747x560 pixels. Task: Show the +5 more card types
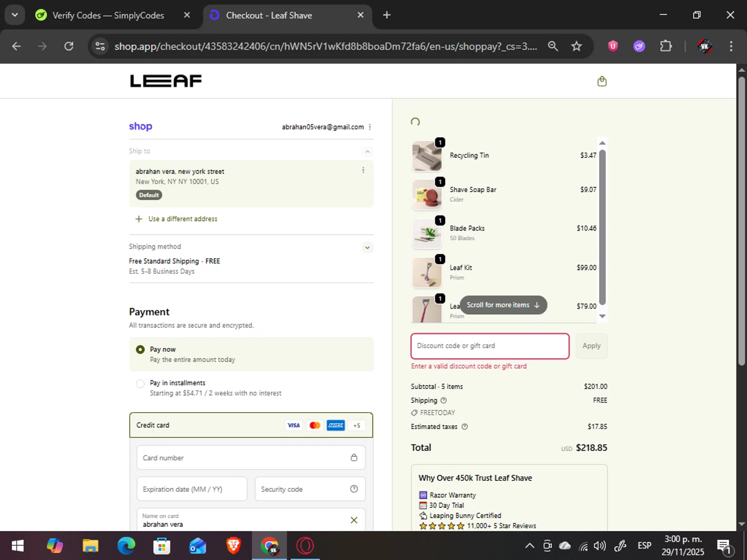(x=357, y=425)
